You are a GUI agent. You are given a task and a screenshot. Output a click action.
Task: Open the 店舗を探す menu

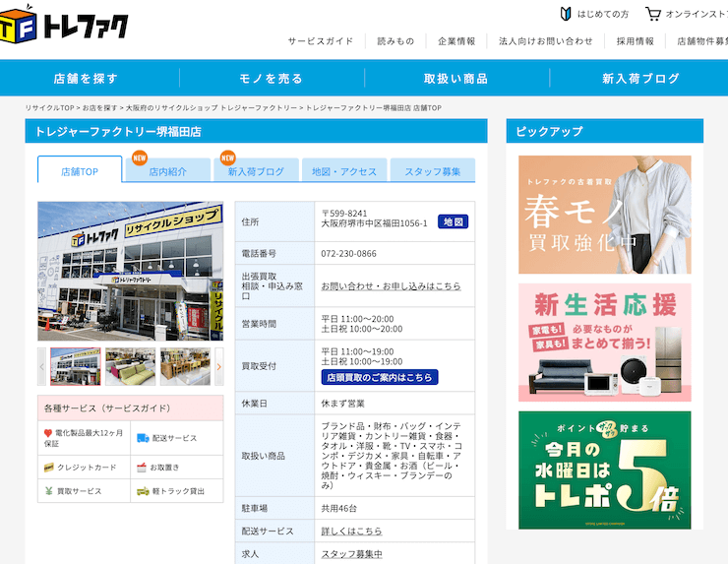(x=86, y=78)
